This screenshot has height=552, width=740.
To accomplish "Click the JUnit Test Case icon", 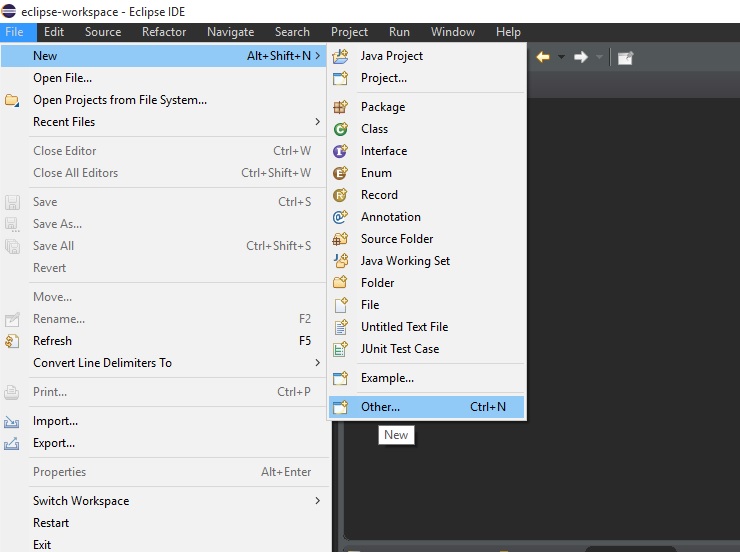I will pos(340,349).
